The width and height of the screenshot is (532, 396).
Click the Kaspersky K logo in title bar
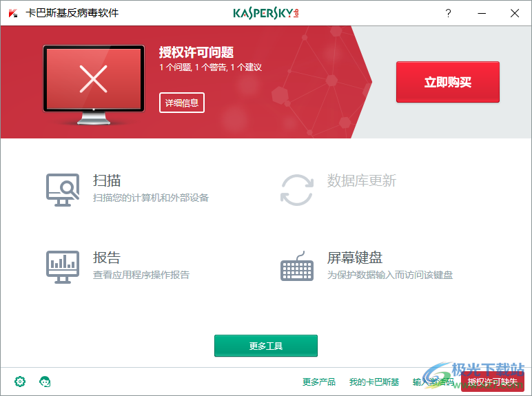pyautogui.click(x=13, y=13)
